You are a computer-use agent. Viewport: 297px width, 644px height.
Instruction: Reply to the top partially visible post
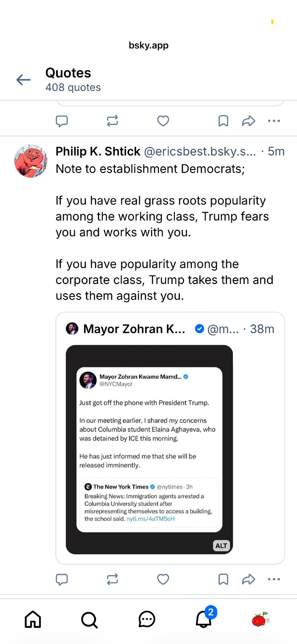coord(62,121)
